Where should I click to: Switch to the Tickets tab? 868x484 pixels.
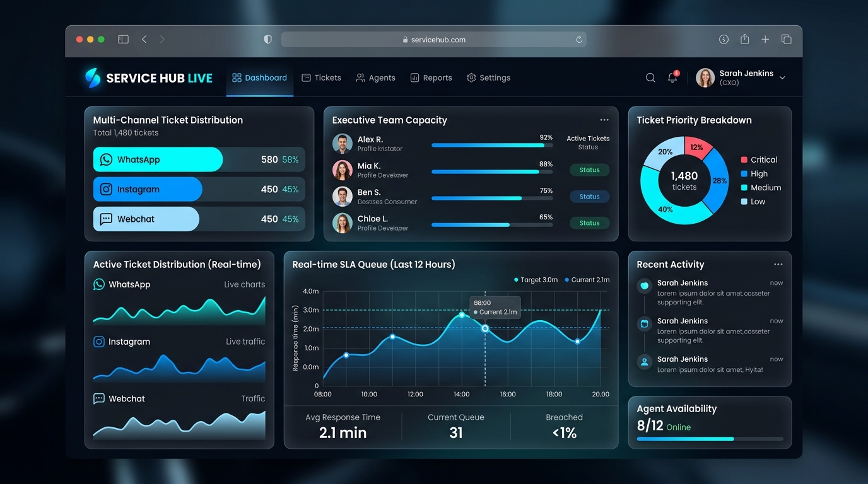pos(321,78)
